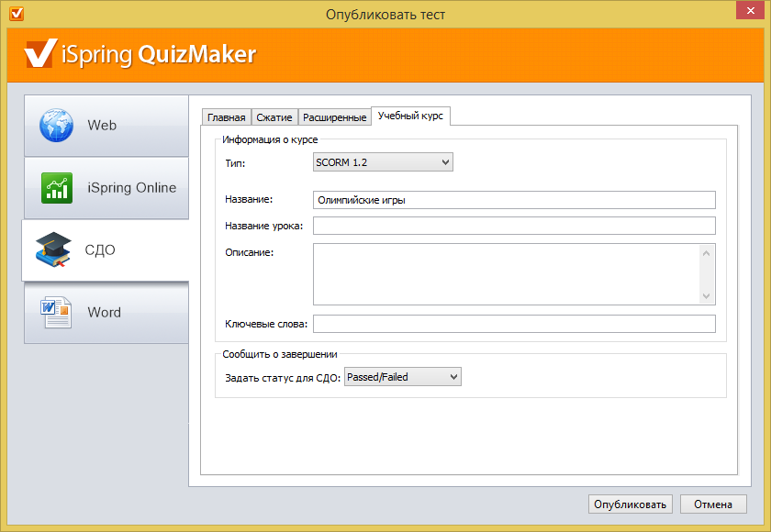Open the Расширенные tab
Image resolution: width=771 pixels, height=532 pixels.
(x=334, y=117)
